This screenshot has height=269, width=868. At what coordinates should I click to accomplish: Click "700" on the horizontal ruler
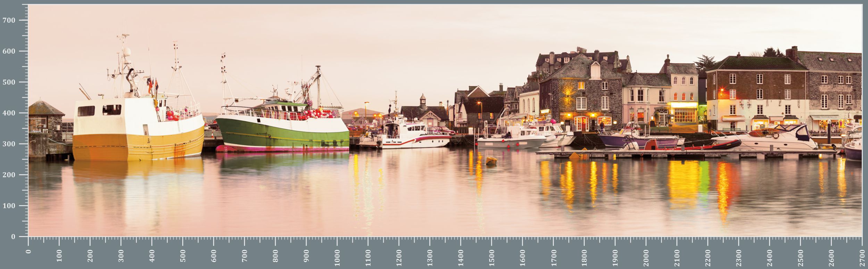(245, 255)
